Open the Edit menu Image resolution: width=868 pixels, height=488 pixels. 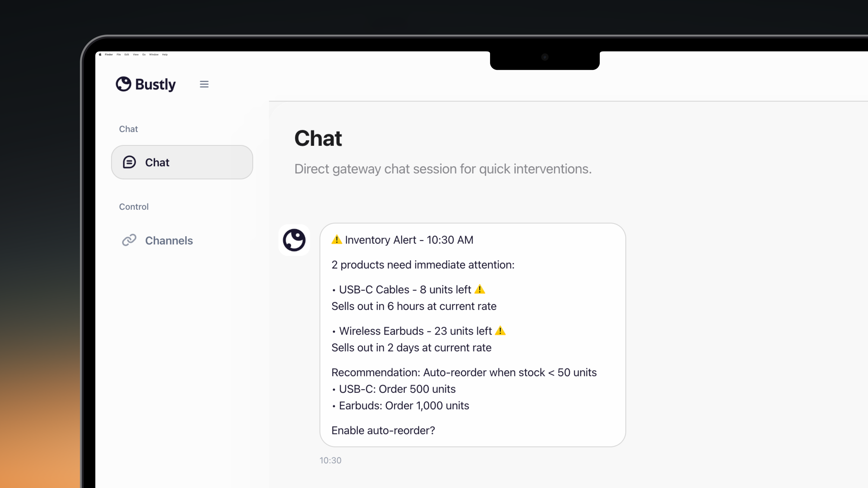pos(127,54)
